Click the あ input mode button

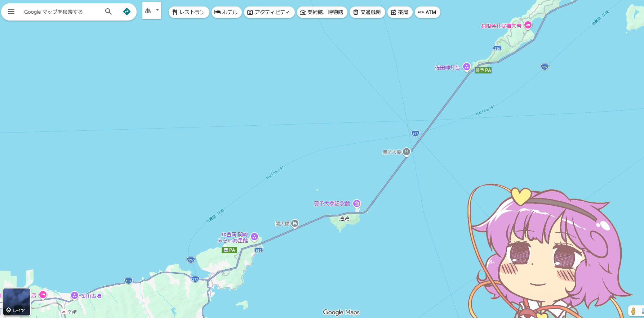coord(148,10)
